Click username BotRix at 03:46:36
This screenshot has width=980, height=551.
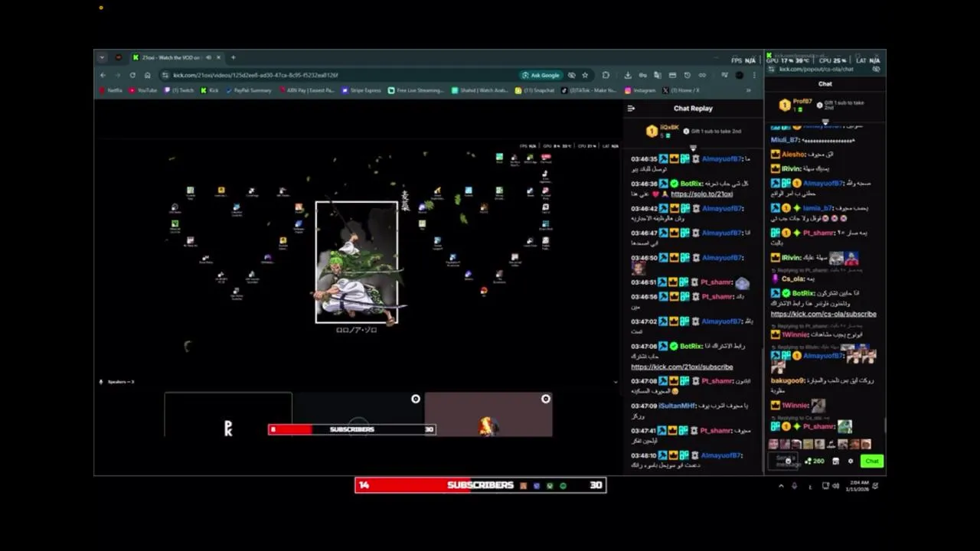pos(691,184)
